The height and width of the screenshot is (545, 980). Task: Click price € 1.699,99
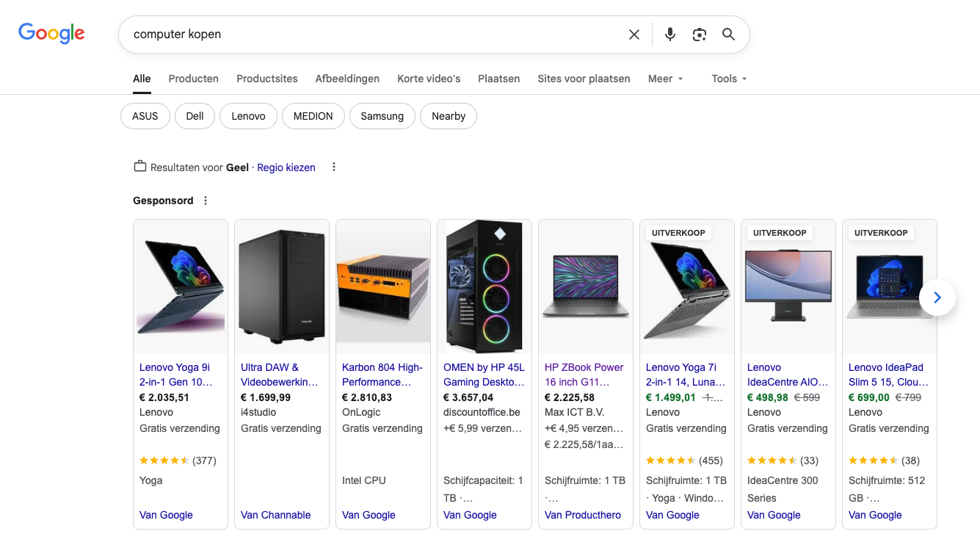coord(266,397)
